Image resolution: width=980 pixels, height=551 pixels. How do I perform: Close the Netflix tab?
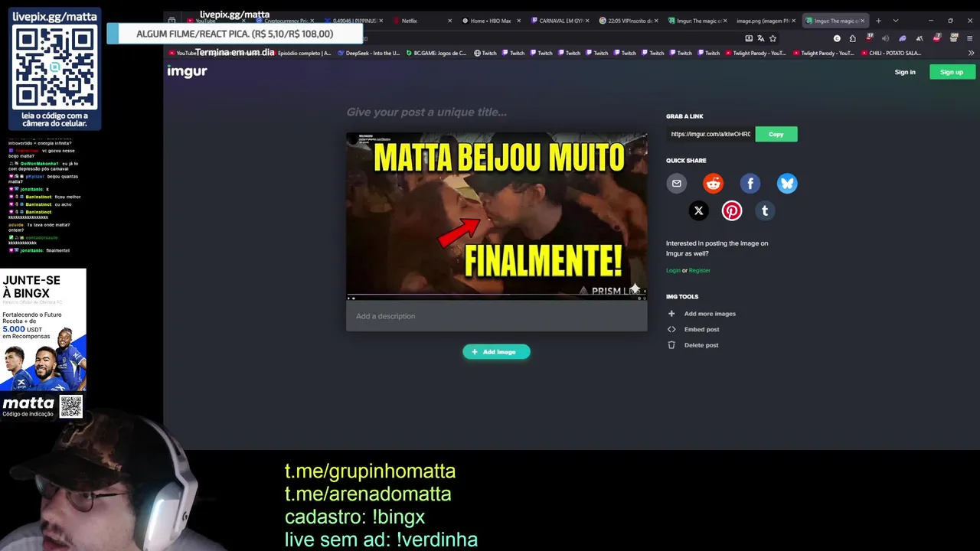tap(449, 21)
